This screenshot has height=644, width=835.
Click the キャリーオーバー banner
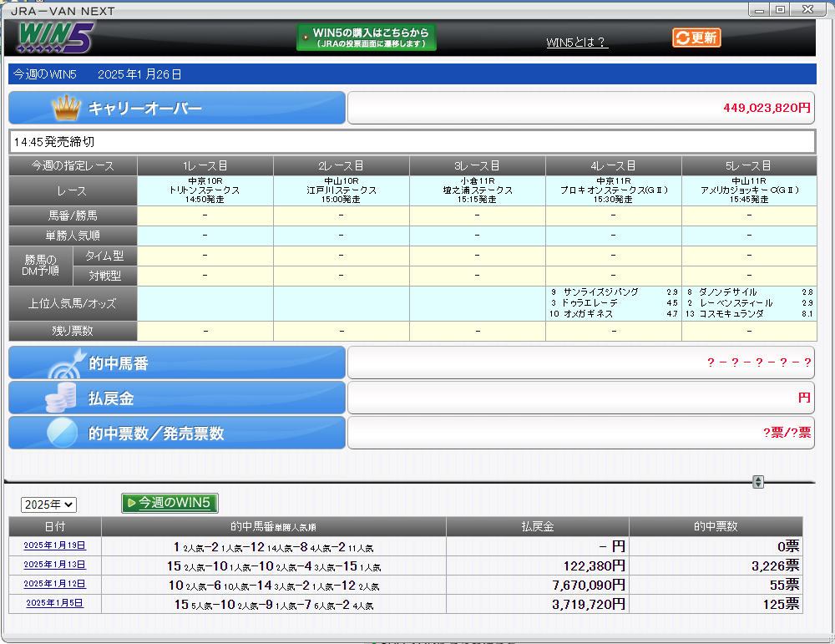click(177, 108)
